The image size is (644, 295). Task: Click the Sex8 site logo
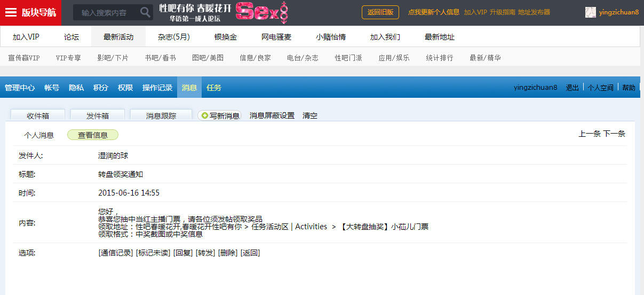click(261, 12)
